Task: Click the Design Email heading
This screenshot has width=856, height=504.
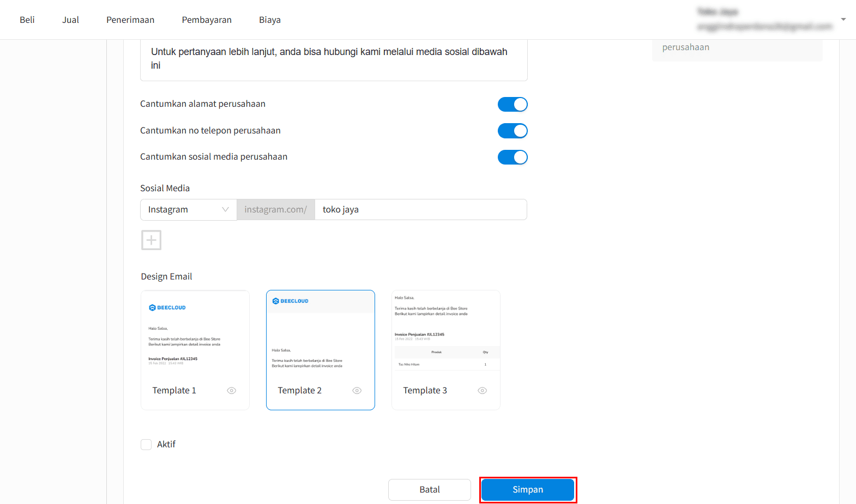Action: [166, 277]
